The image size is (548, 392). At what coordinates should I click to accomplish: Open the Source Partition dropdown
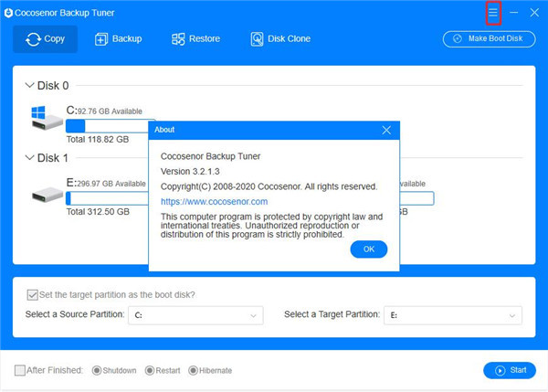pos(195,315)
